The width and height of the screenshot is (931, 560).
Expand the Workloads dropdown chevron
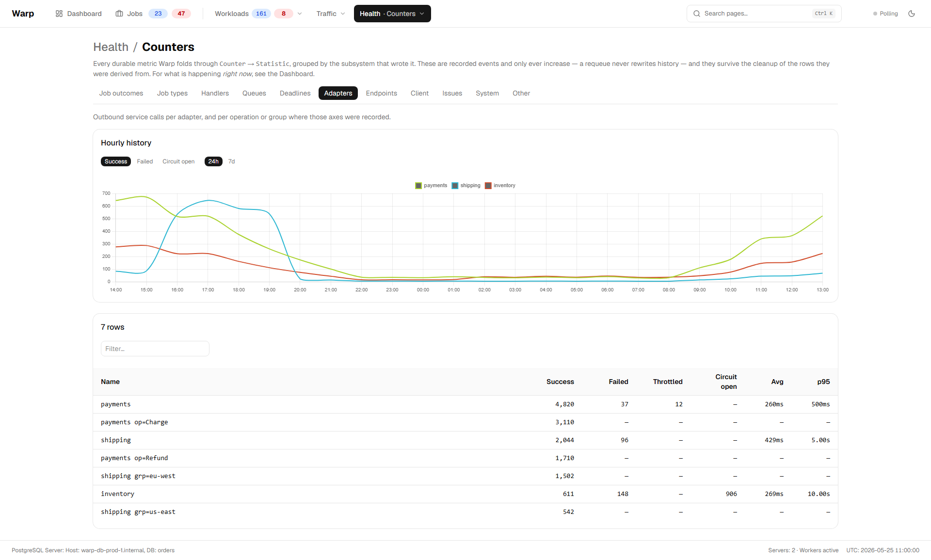point(300,14)
